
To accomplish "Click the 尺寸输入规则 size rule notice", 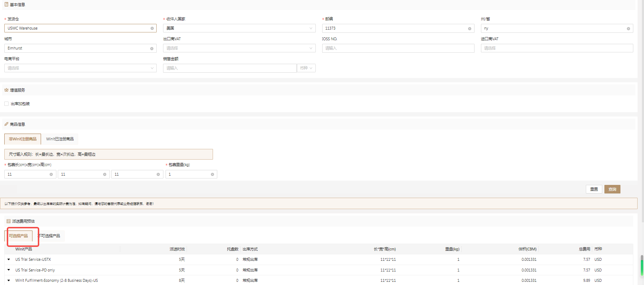I will point(108,154).
